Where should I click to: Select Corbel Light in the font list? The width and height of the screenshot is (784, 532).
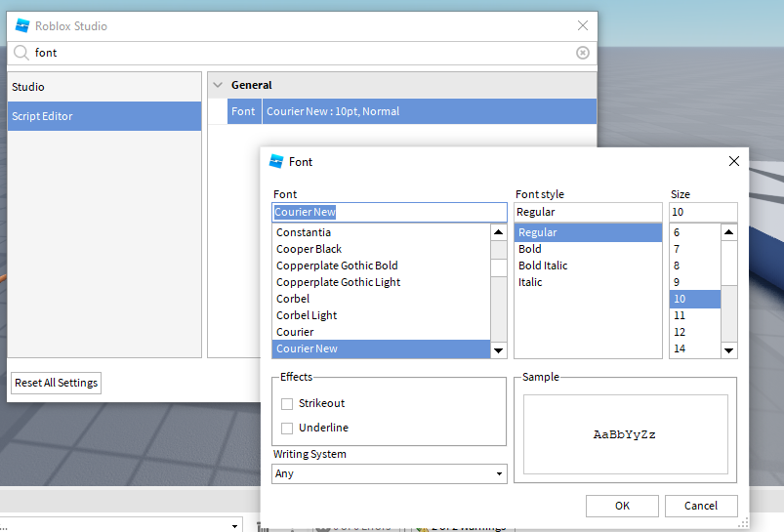381,315
